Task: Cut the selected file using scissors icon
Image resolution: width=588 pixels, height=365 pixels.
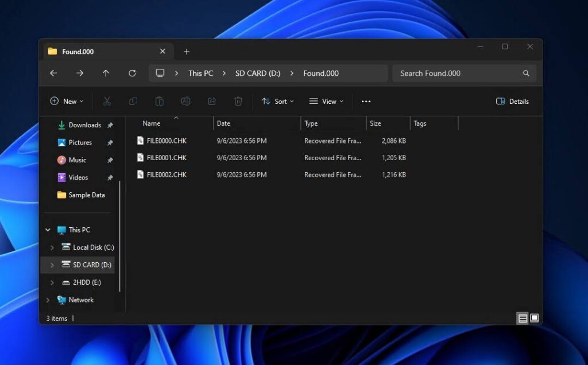Action: coord(107,101)
